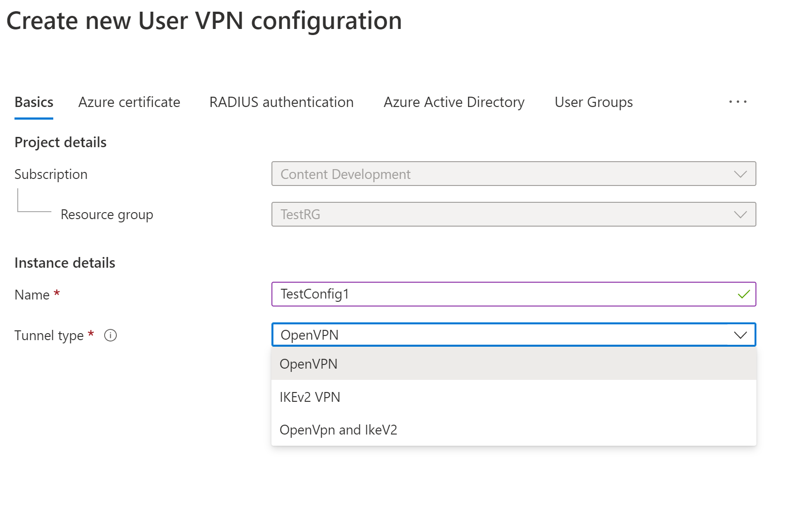
Task: Click the Tunnel type label
Action: pyautogui.click(x=49, y=335)
